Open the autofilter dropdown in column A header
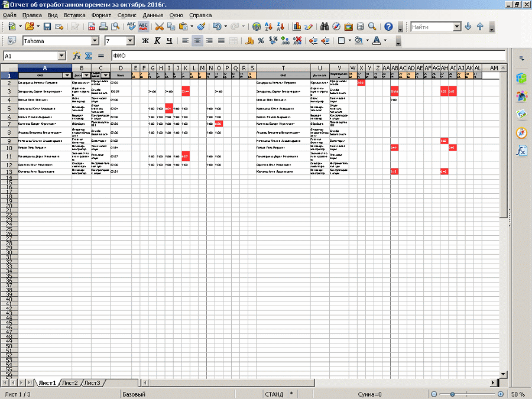This screenshot has width=532, height=399. (66, 76)
